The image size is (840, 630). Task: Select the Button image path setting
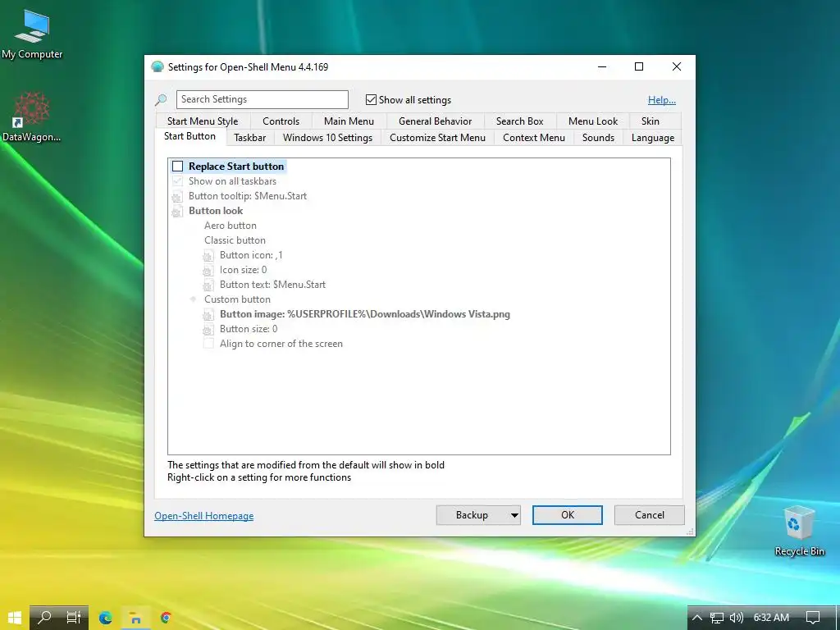click(x=365, y=314)
